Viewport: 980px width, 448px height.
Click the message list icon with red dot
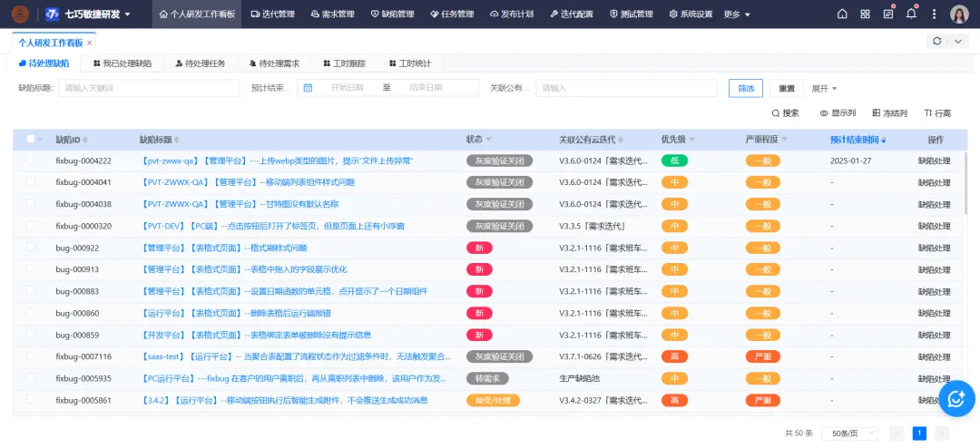(888, 15)
